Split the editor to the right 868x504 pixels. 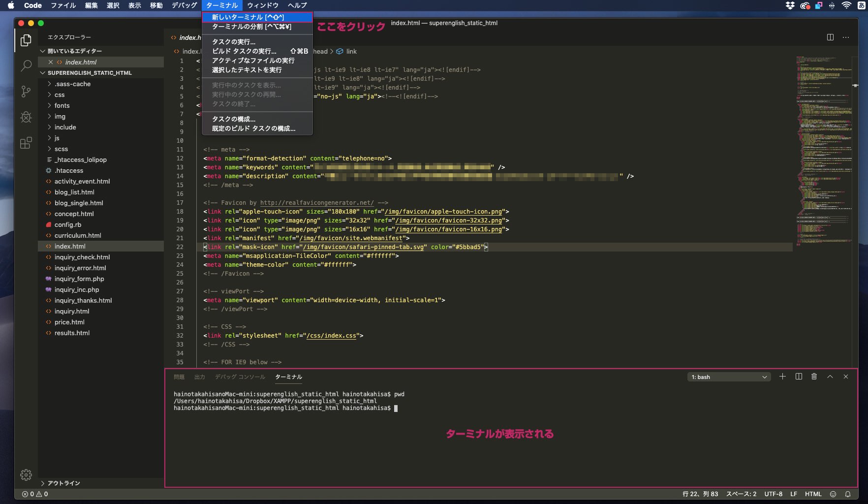point(830,37)
